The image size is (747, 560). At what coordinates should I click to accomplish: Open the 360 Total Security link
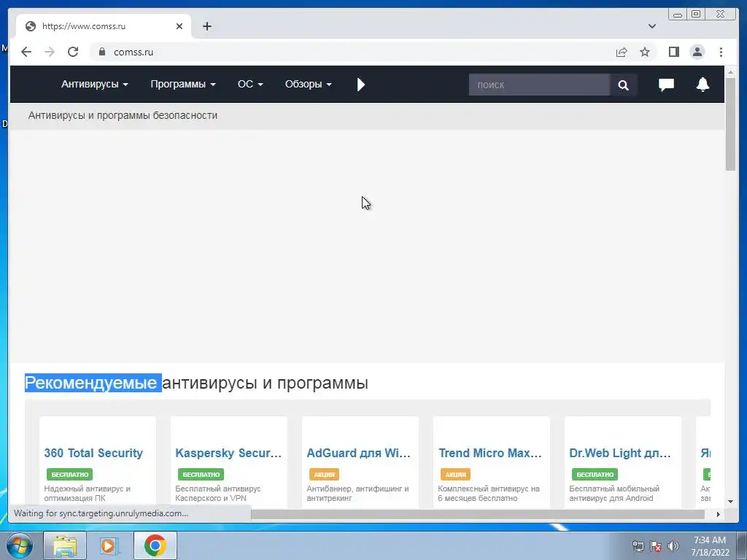(x=93, y=453)
